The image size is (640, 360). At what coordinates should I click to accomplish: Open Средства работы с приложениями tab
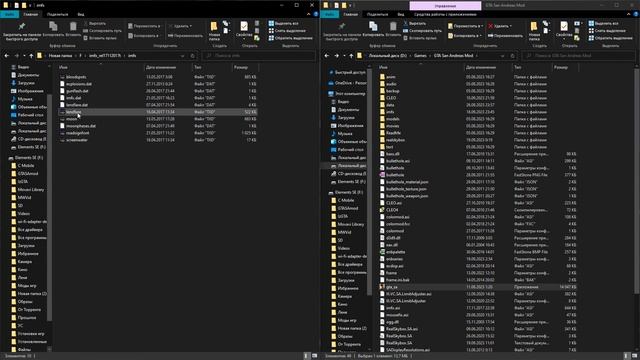pyautogui.click(x=445, y=14)
